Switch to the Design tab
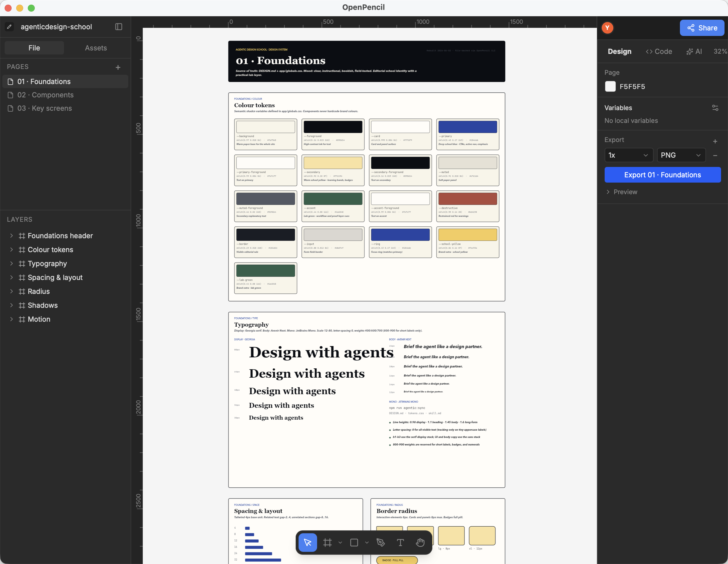The height and width of the screenshot is (564, 728). click(619, 51)
